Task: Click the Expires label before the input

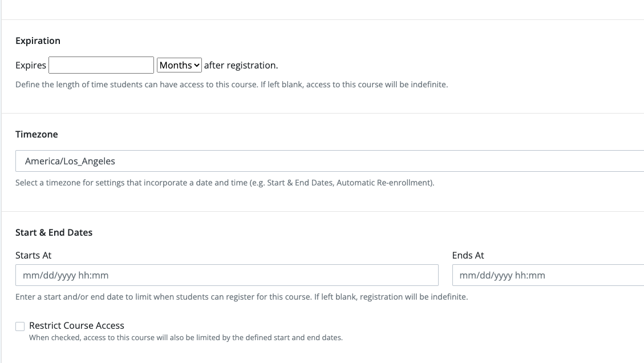Action: (x=31, y=65)
